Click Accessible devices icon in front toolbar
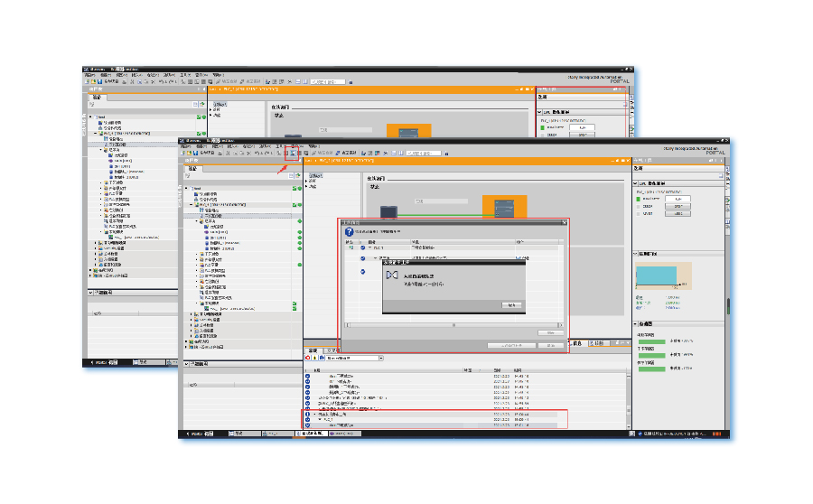The height and width of the screenshot is (504, 813). (363, 154)
